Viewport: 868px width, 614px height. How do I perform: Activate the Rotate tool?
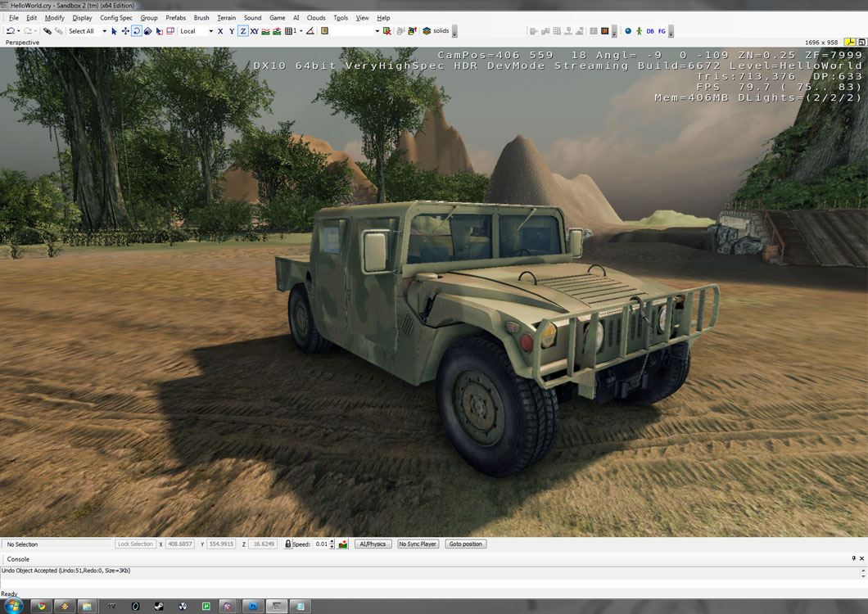pyautogui.click(x=137, y=31)
